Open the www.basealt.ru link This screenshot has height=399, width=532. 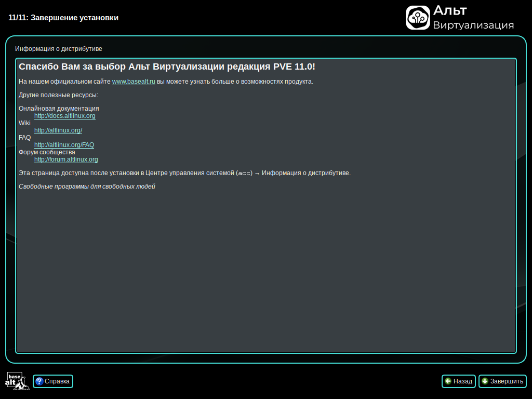click(134, 82)
